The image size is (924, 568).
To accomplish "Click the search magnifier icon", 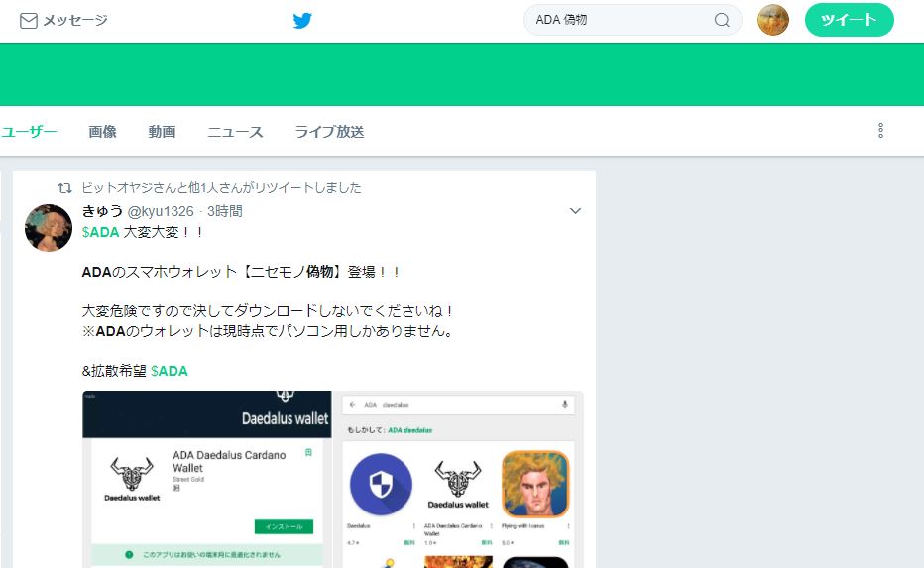I will pos(722,20).
